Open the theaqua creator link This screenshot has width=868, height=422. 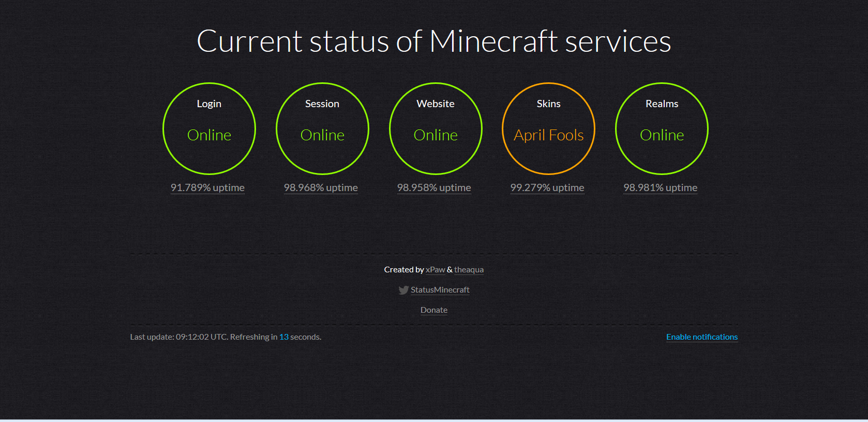[469, 270]
